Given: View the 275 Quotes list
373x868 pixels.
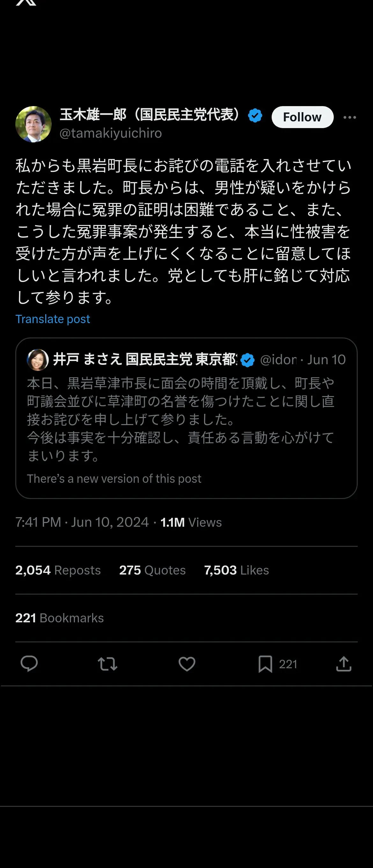Looking at the screenshot, I should click(152, 570).
